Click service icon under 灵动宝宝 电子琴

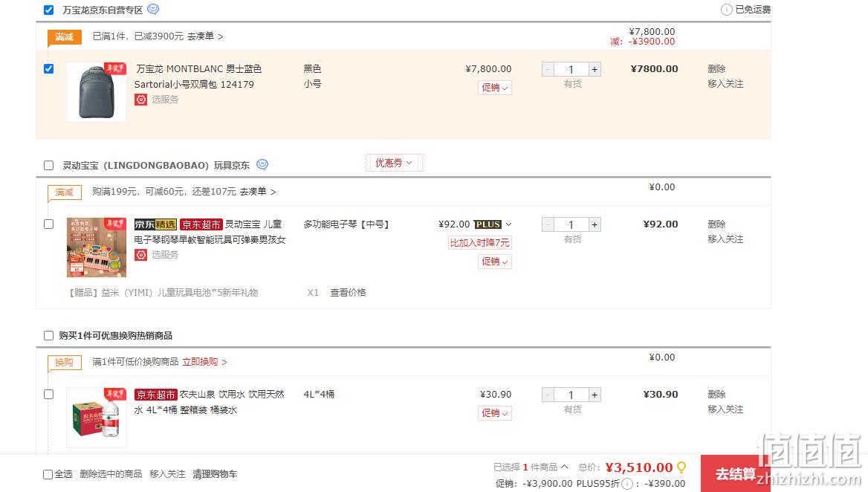coord(141,255)
